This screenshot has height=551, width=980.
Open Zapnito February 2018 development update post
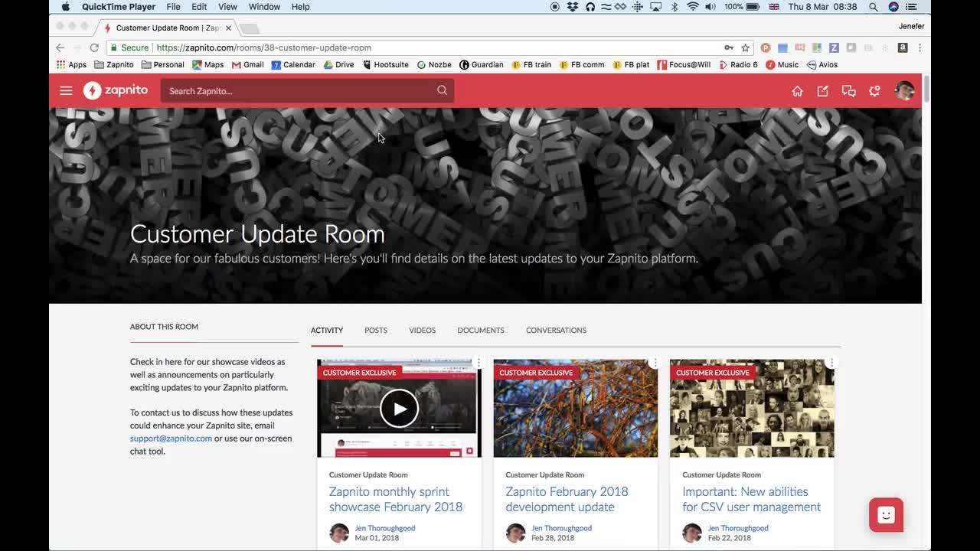click(567, 499)
